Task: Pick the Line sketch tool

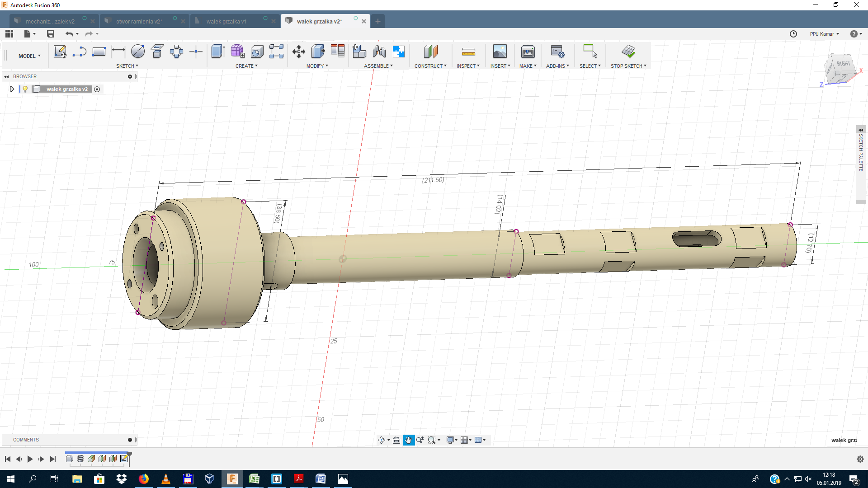Action: pos(80,52)
